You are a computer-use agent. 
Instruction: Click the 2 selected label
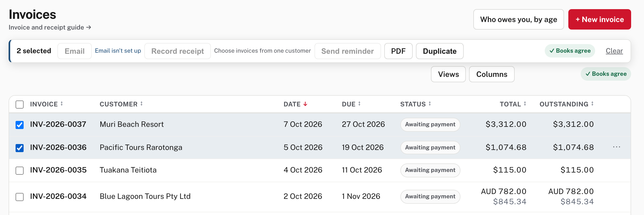pos(34,51)
